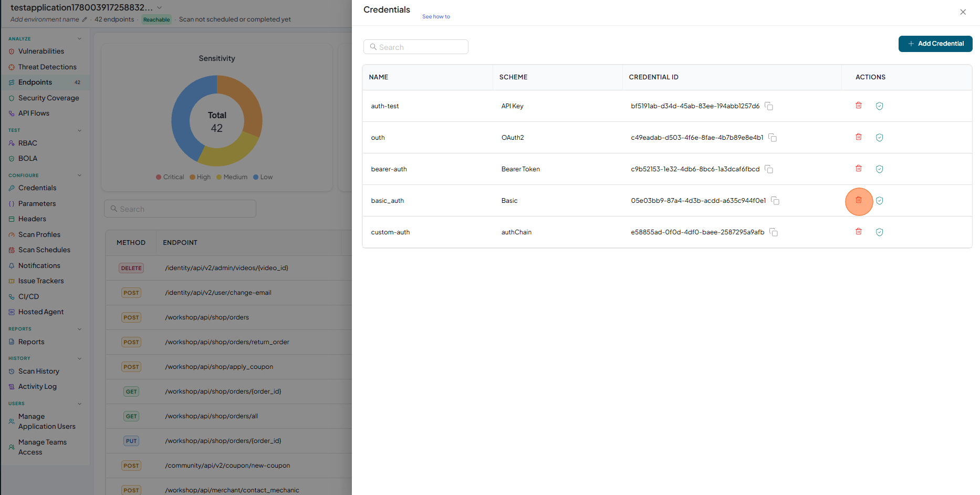Viewport: 980px width, 495px height.
Task: Toggle the High legend item
Action: (x=200, y=177)
